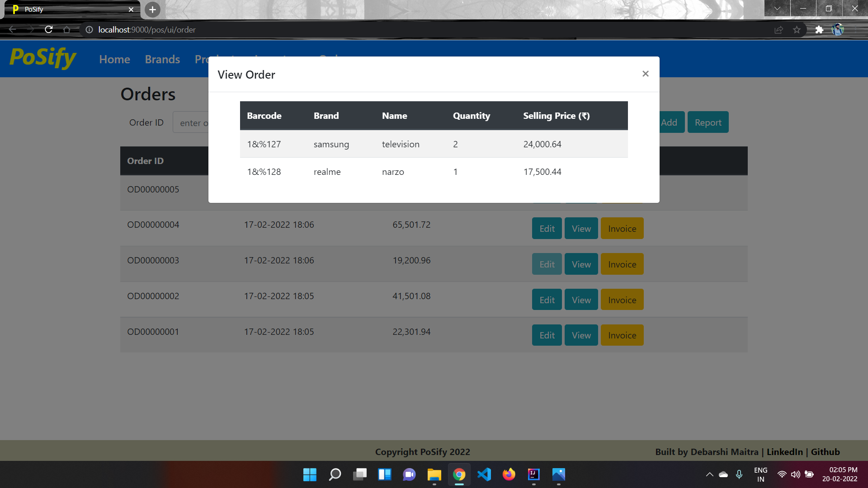Screen dimensions: 868x488
Task: Close the View Order modal
Action: (x=645, y=74)
